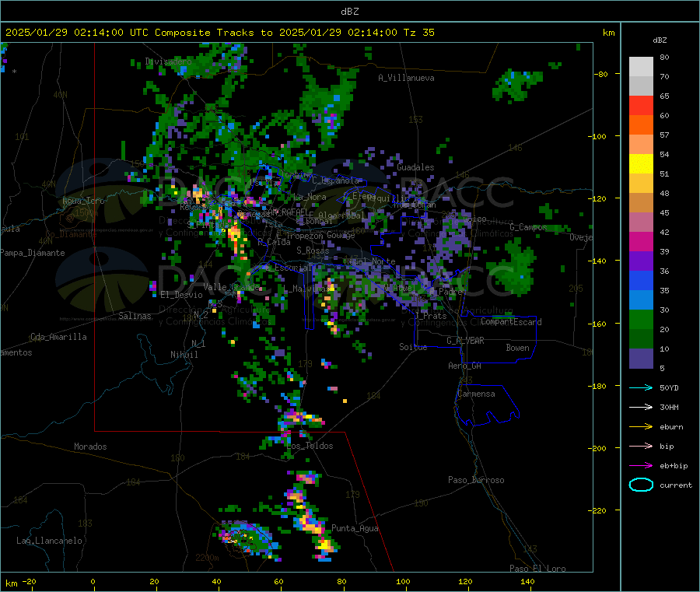Select the pink bip arrow in legend
This screenshot has height=592, width=700.
641,446
